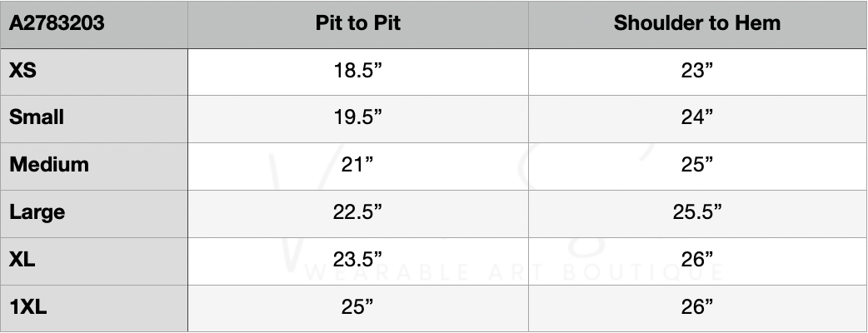The image size is (868, 333).
Task: Select the 19.5” Pit to Pit value
Action: click(x=357, y=117)
